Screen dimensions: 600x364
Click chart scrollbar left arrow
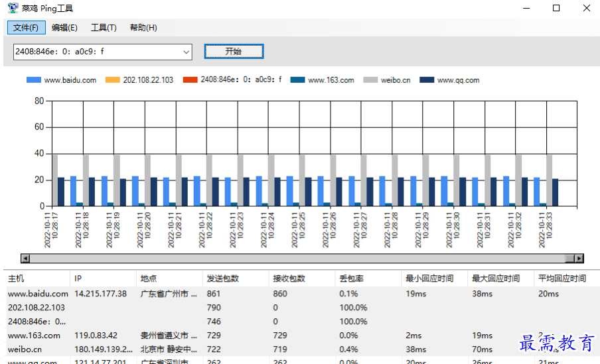tap(25, 259)
